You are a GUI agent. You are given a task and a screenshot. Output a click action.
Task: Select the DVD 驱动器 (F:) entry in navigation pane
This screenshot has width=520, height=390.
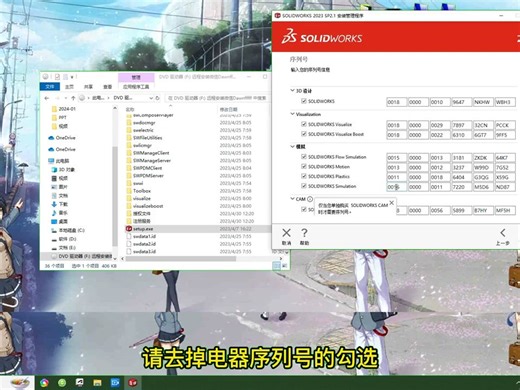pos(82,256)
